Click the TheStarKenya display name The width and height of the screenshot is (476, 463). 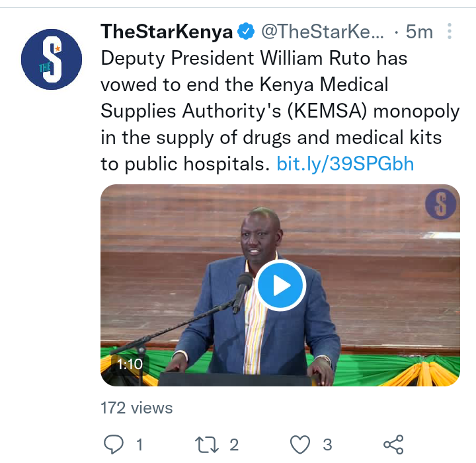[167, 32]
